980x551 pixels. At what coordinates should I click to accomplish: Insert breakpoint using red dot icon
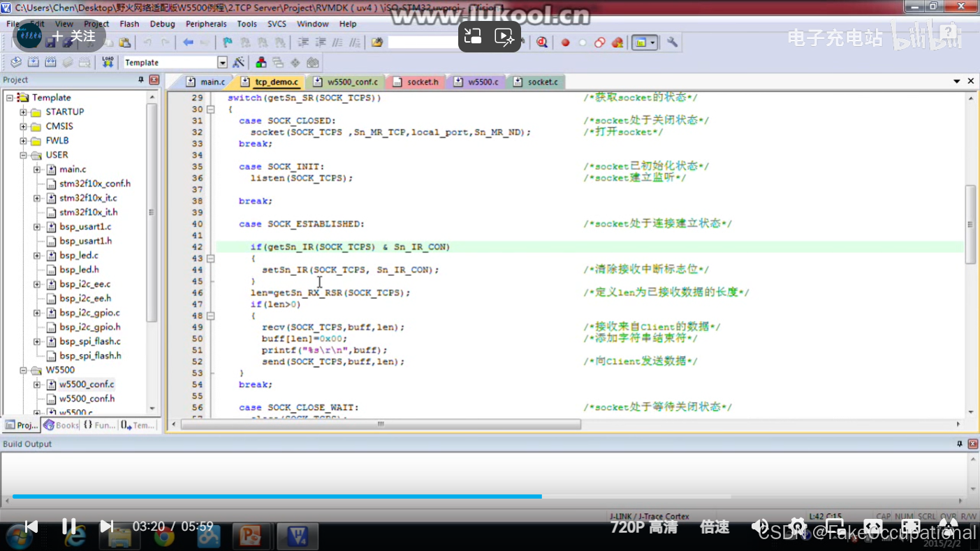(565, 43)
